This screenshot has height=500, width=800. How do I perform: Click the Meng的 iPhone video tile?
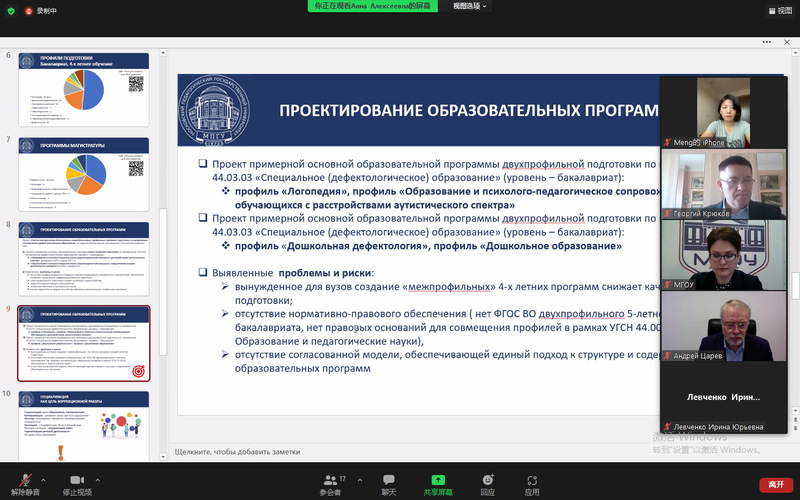coord(723,113)
